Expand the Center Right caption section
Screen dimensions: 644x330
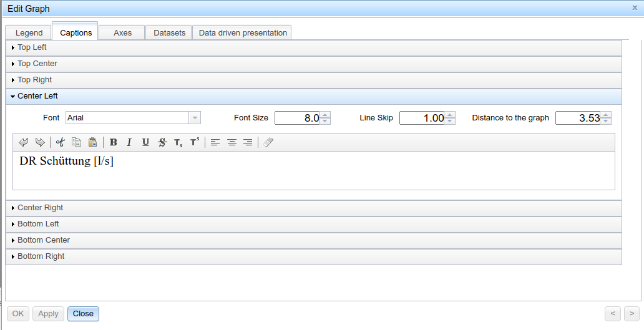coord(40,208)
